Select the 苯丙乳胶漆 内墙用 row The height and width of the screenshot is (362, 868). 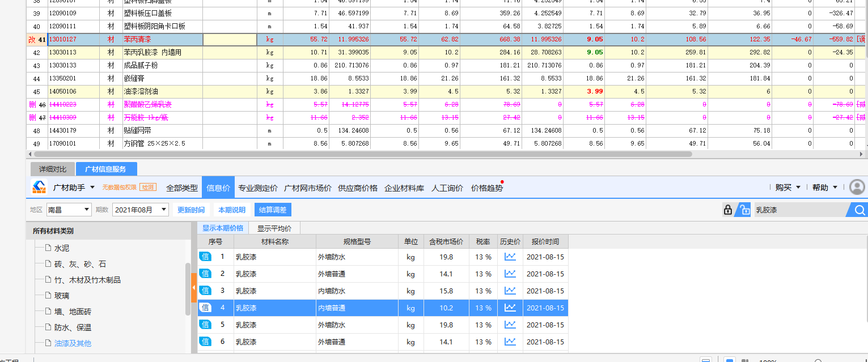tap(447, 52)
